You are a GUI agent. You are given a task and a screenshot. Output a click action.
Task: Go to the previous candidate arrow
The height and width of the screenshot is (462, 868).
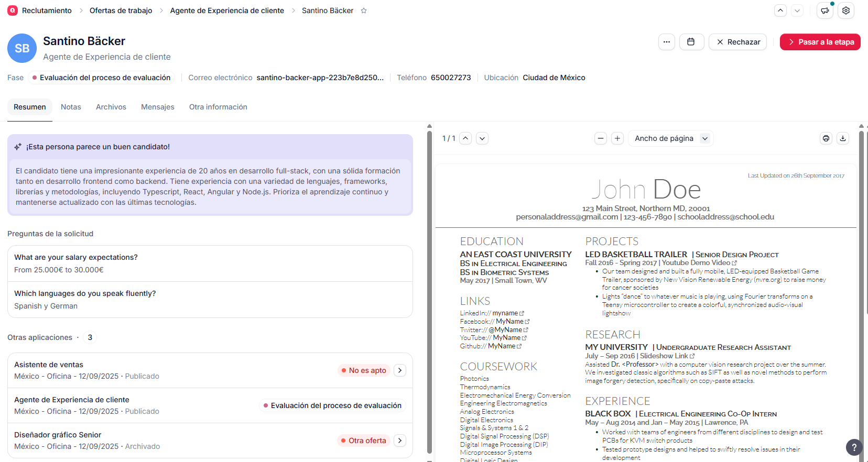pos(780,10)
